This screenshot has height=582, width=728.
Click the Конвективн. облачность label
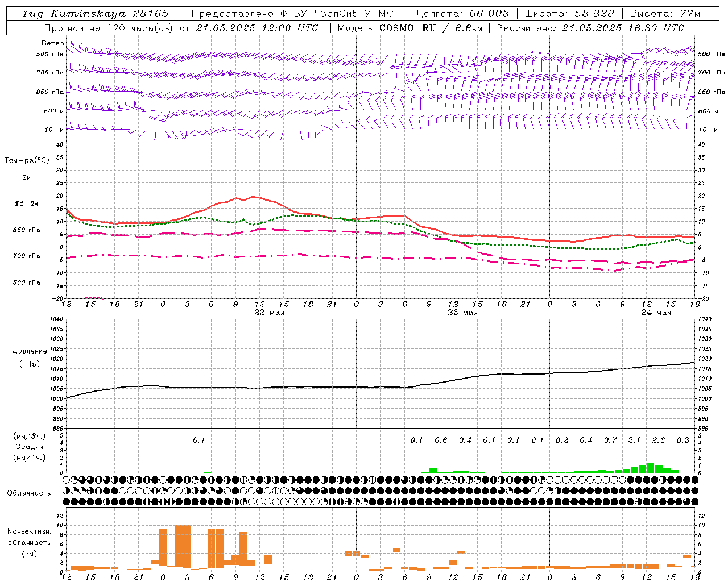(x=29, y=542)
